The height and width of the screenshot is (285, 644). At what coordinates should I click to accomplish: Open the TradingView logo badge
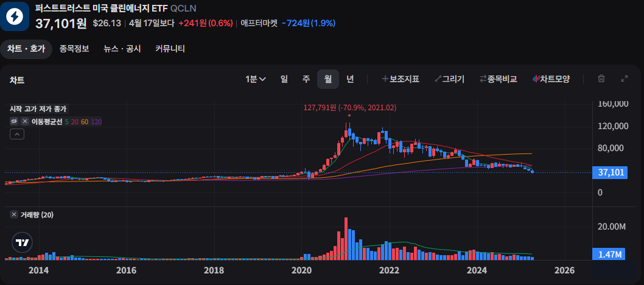(x=22, y=242)
